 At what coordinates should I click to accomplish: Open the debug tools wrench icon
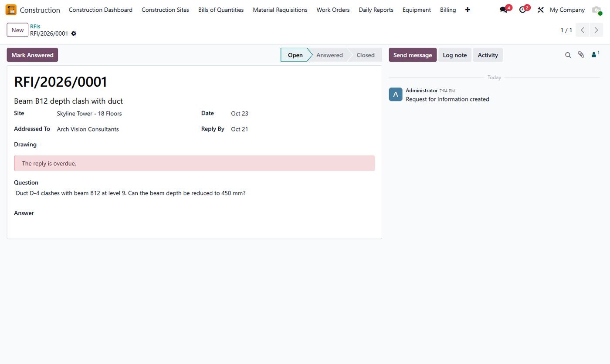point(541,10)
